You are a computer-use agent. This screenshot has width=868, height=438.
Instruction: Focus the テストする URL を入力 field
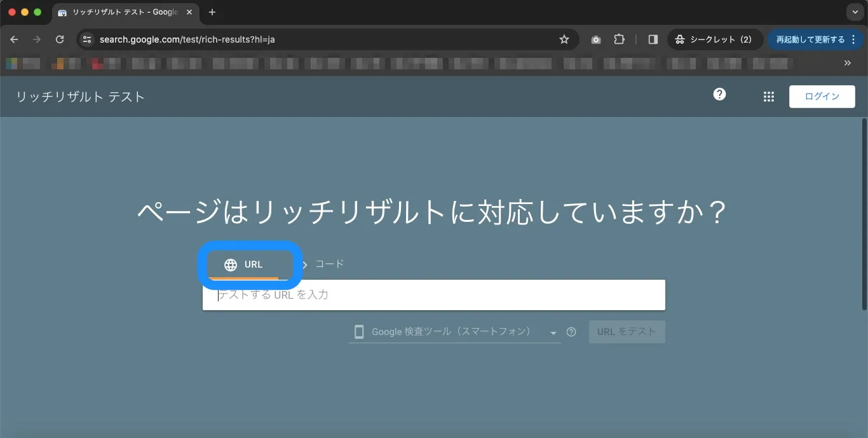(x=433, y=295)
